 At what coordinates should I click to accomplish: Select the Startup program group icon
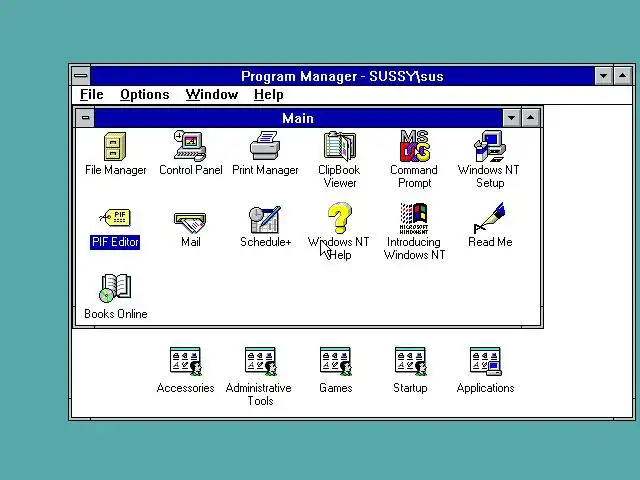411,361
